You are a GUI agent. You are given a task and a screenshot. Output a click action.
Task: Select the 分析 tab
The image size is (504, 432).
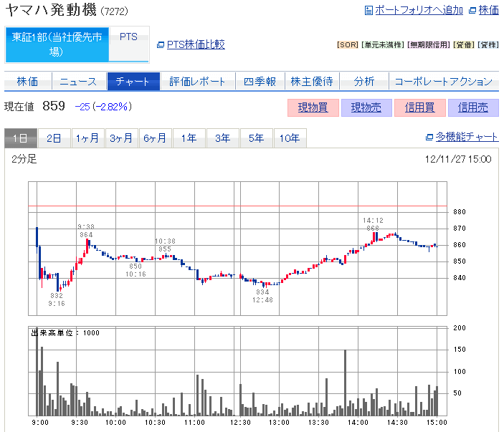click(x=363, y=82)
